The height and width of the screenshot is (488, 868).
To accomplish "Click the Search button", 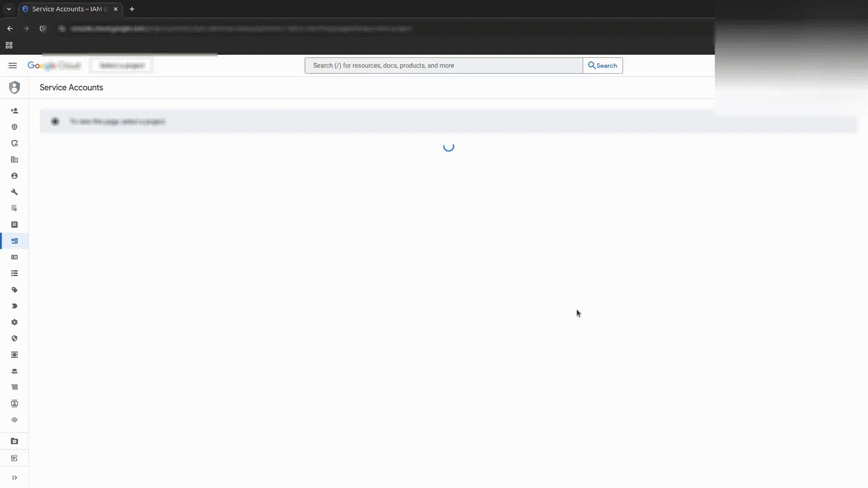I will (603, 65).
